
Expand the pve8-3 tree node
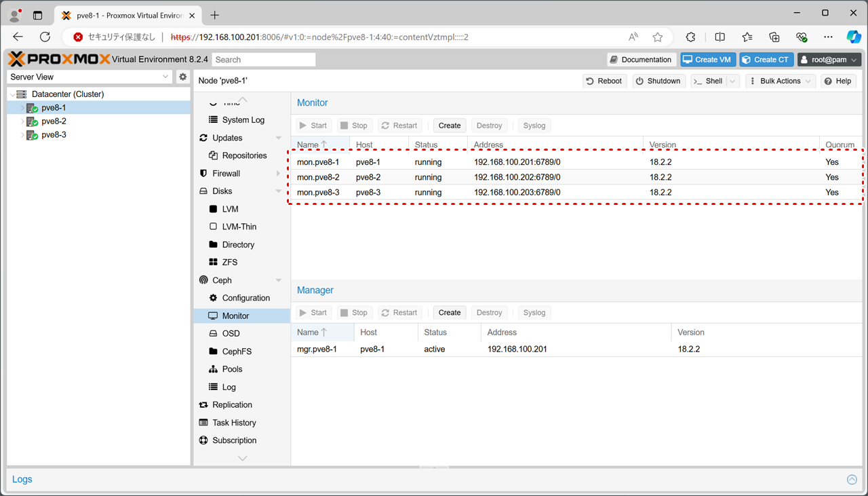point(22,135)
